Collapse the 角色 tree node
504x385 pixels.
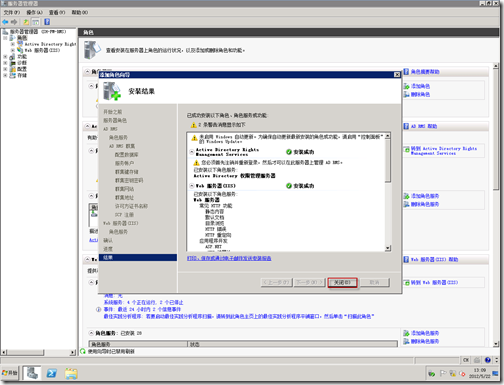(5, 38)
